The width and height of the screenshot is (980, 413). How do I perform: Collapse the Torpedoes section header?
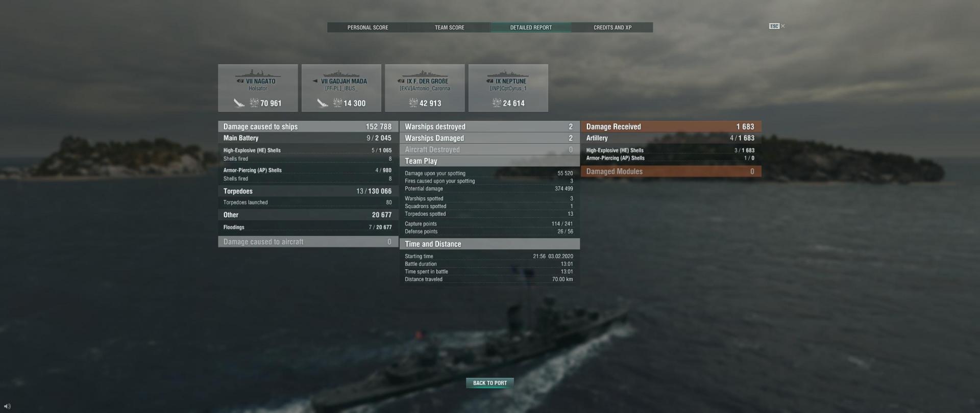pyautogui.click(x=308, y=191)
